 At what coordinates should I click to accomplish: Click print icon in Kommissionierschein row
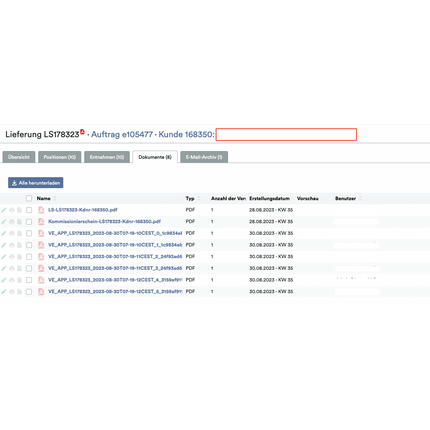point(12,222)
